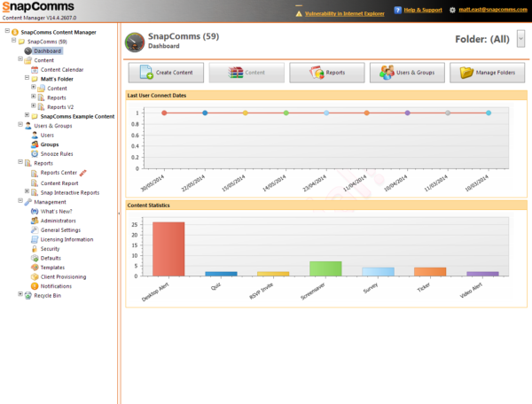This screenshot has width=532, height=404.
Task: Click the Notifications orange icon
Action: pos(35,286)
